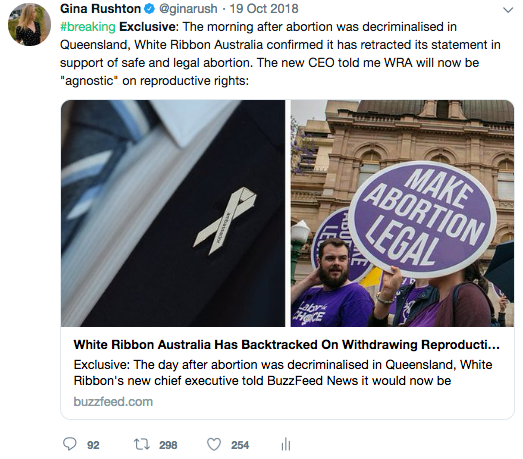Click the tweet body text
Image resolution: width=523 pixels, height=459 pixels.
pyautogui.click(x=280, y=54)
